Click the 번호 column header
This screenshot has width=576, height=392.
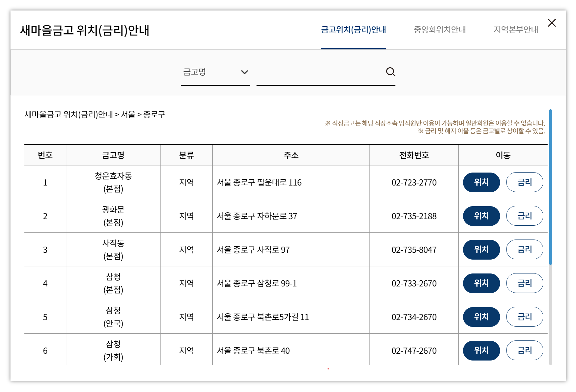click(x=45, y=155)
